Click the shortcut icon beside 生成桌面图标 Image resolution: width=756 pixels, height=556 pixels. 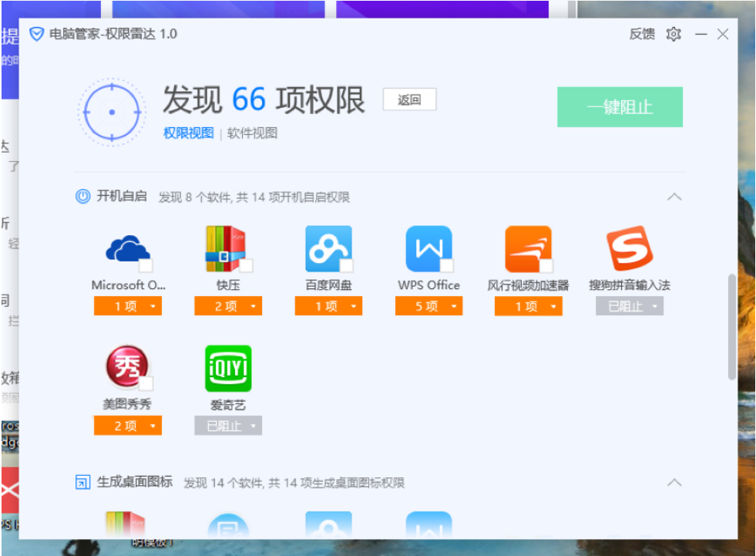(x=83, y=482)
